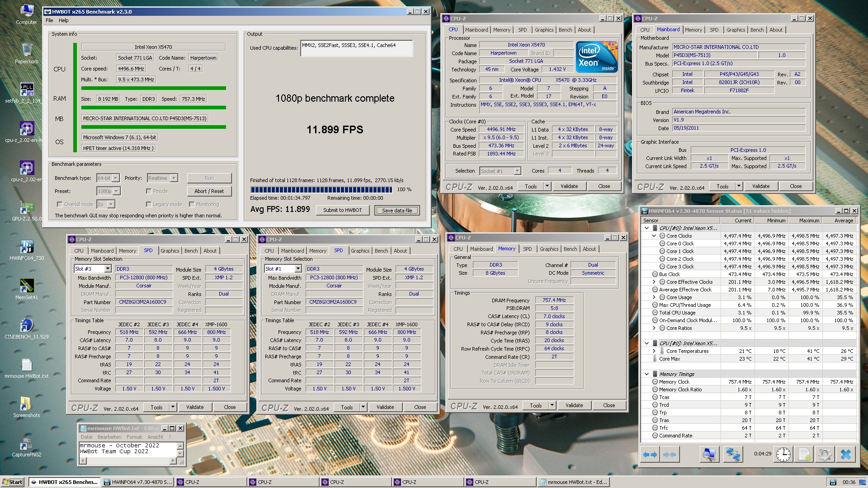Click Submit to HWBOT button
This screenshot has height=488, width=868.
tap(342, 210)
